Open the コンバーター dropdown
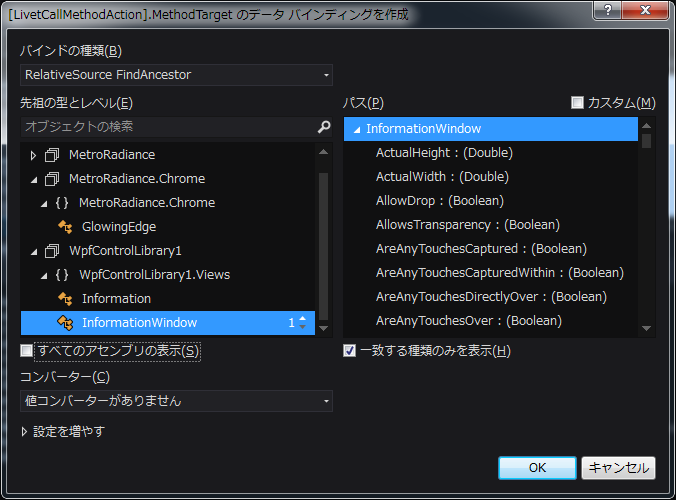 click(x=176, y=401)
